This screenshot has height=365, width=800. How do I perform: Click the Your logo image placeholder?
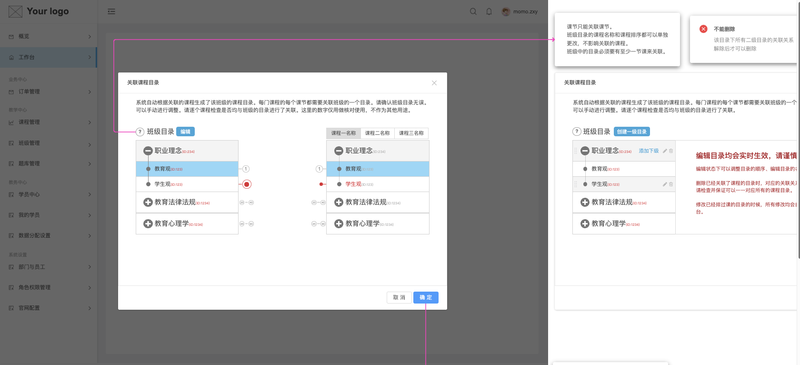pos(16,11)
